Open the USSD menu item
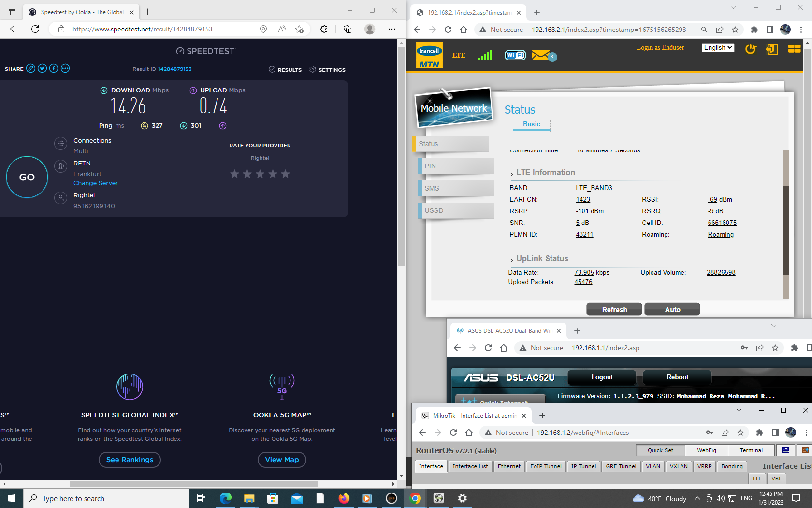This screenshot has height=508, width=812. [x=456, y=210]
